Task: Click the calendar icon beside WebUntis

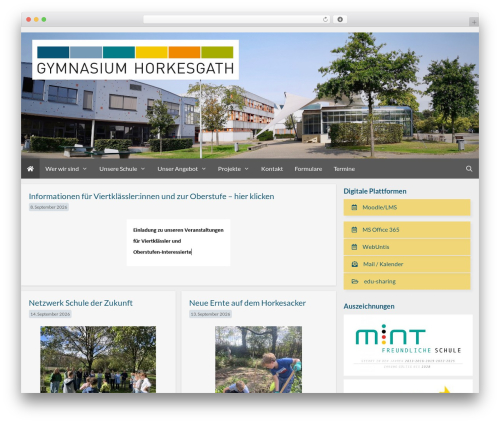Action: click(354, 247)
